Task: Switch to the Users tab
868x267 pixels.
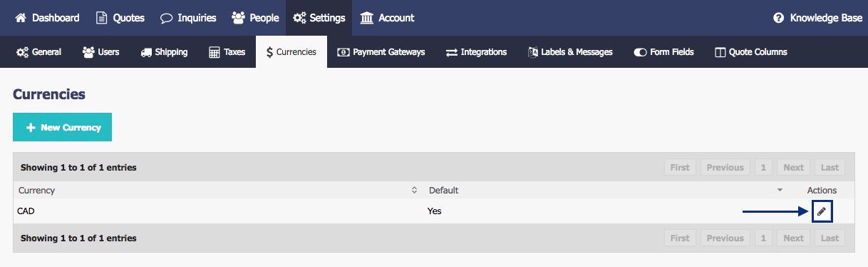Action: [x=100, y=52]
